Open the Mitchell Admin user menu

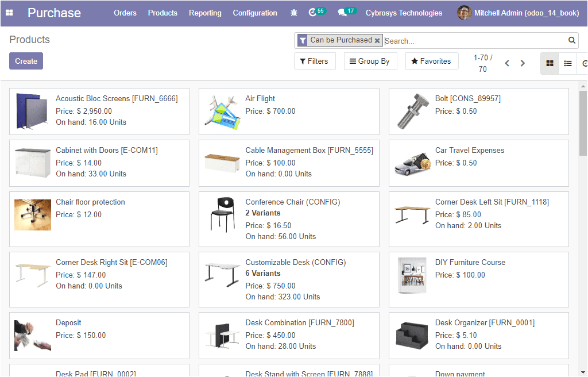tap(518, 13)
